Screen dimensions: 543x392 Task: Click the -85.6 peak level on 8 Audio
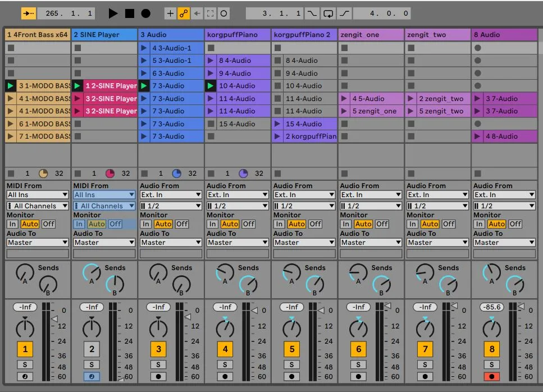pyautogui.click(x=492, y=307)
